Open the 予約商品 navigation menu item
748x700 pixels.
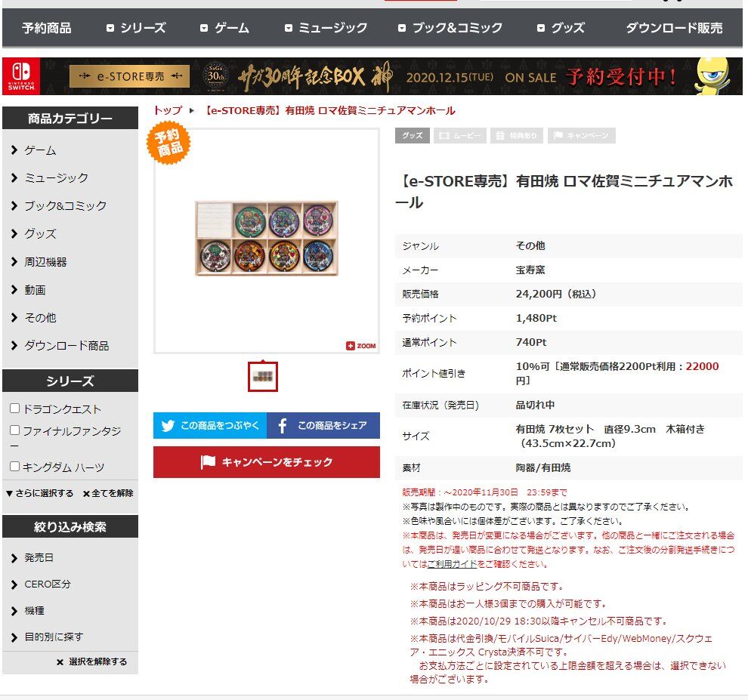coord(46,28)
